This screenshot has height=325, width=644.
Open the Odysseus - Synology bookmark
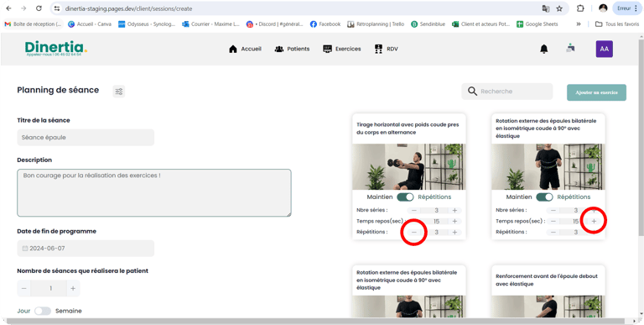tap(147, 24)
